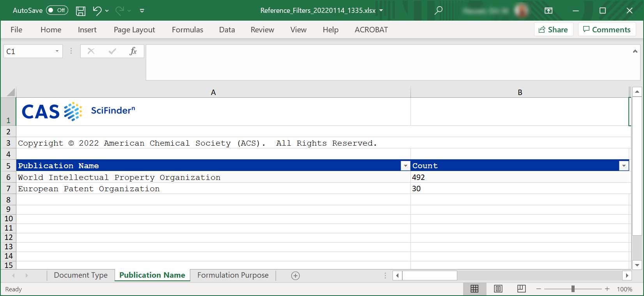Click the copyright text cell

(x=197, y=143)
